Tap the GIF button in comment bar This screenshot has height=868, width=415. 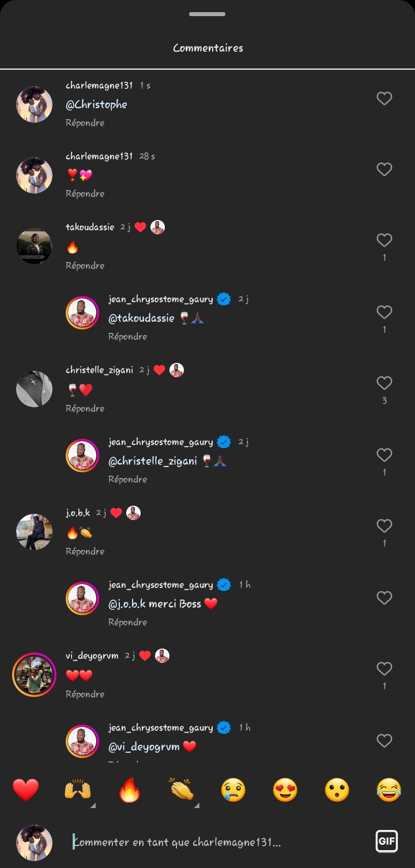[x=386, y=842]
